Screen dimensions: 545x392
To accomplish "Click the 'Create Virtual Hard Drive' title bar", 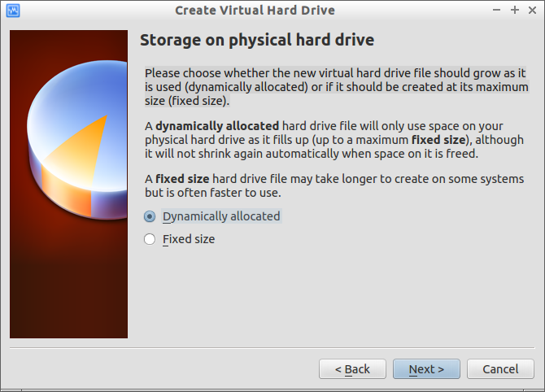I will [x=255, y=11].
